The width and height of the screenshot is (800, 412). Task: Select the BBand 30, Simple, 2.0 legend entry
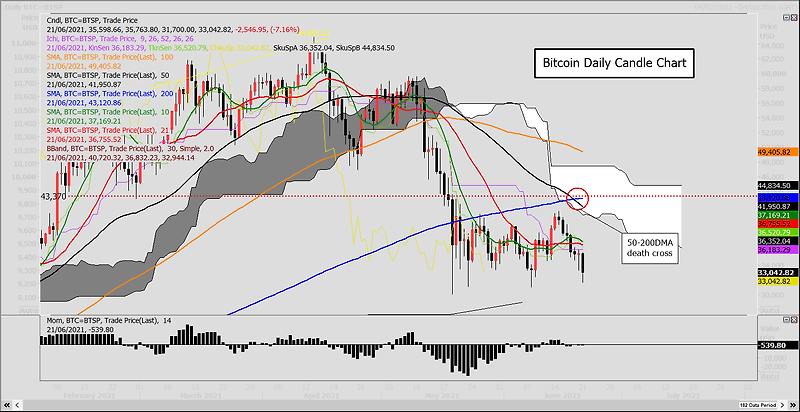click(130, 148)
